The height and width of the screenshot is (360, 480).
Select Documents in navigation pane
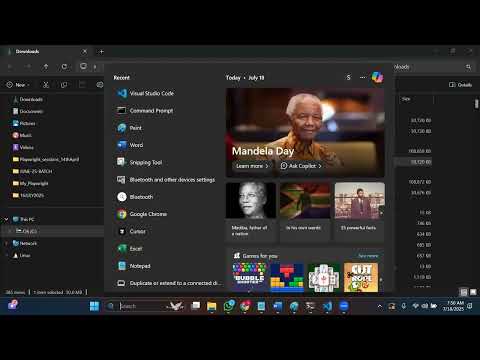pos(28,111)
